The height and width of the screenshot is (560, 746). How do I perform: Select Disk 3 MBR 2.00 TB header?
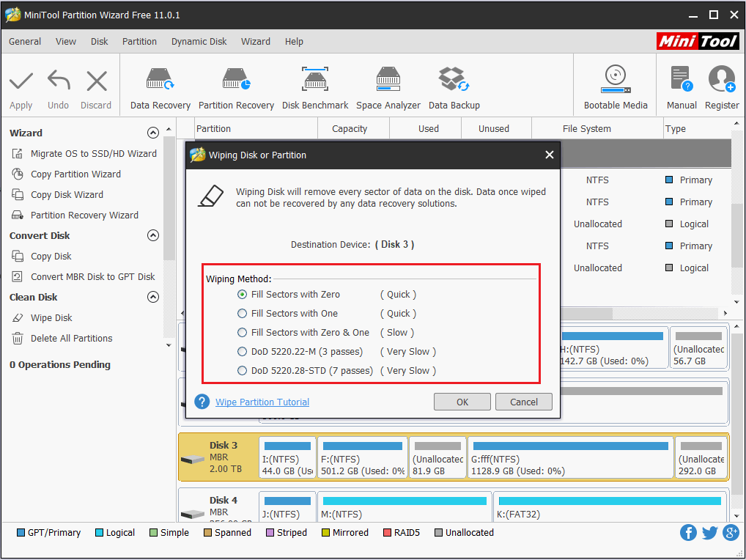[x=218, y=457]
